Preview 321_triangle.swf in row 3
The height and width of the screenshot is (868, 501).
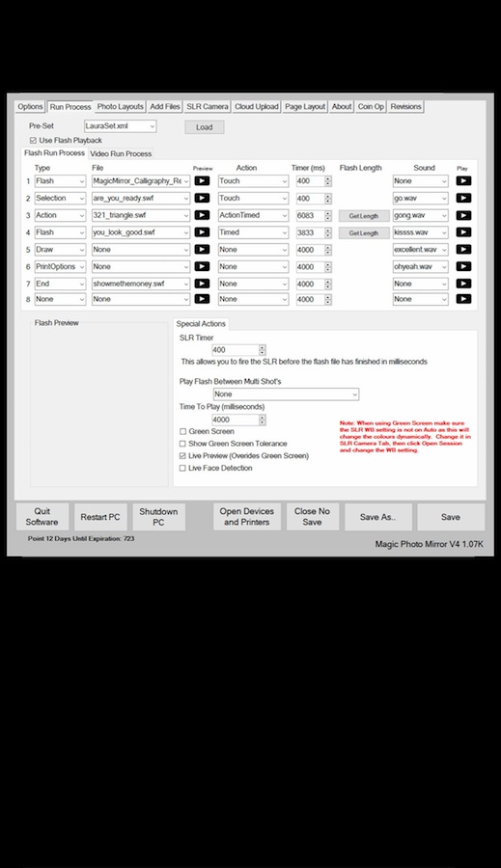203,215
